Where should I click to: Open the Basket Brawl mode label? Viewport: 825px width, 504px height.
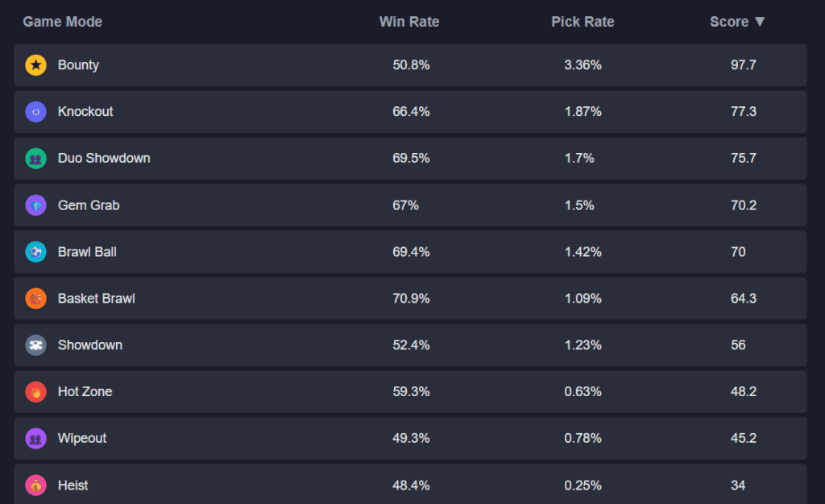[96, 299]
